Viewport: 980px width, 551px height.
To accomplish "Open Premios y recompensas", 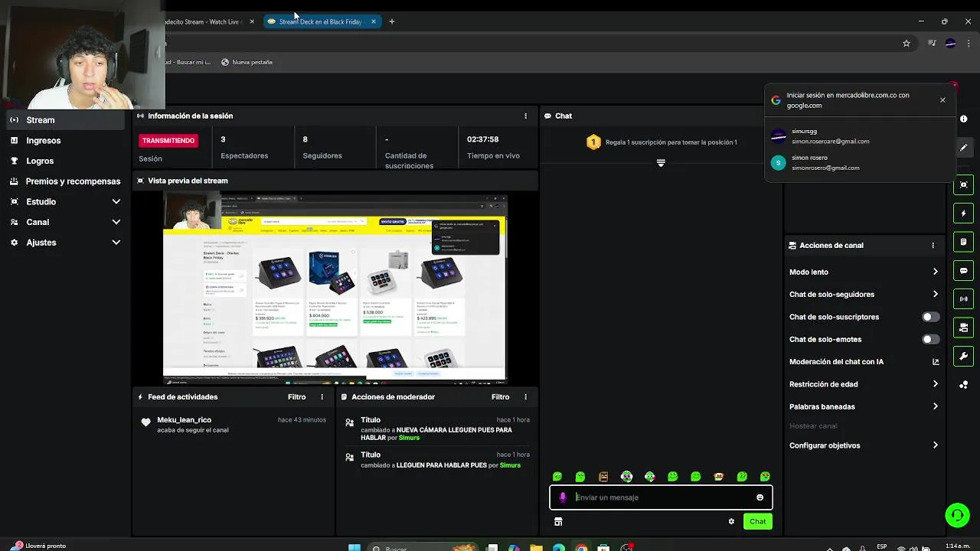I will click(x=73, y=181).
